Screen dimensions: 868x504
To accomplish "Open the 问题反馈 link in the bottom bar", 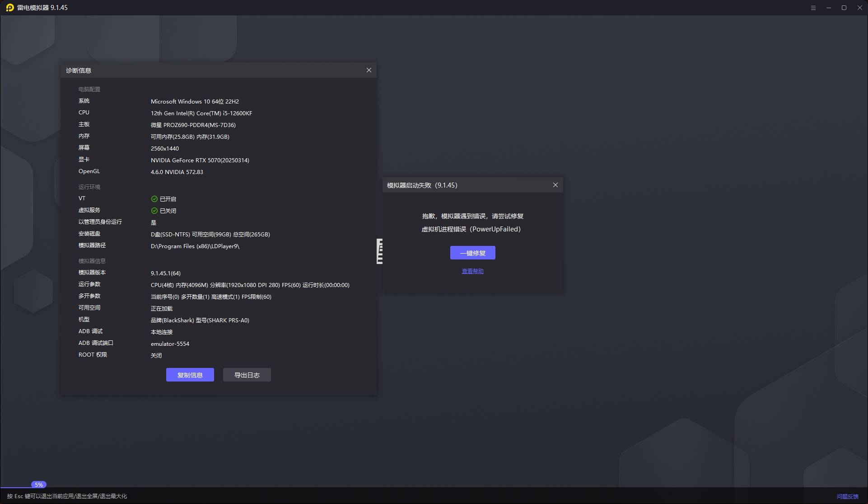I will (847, 496).
